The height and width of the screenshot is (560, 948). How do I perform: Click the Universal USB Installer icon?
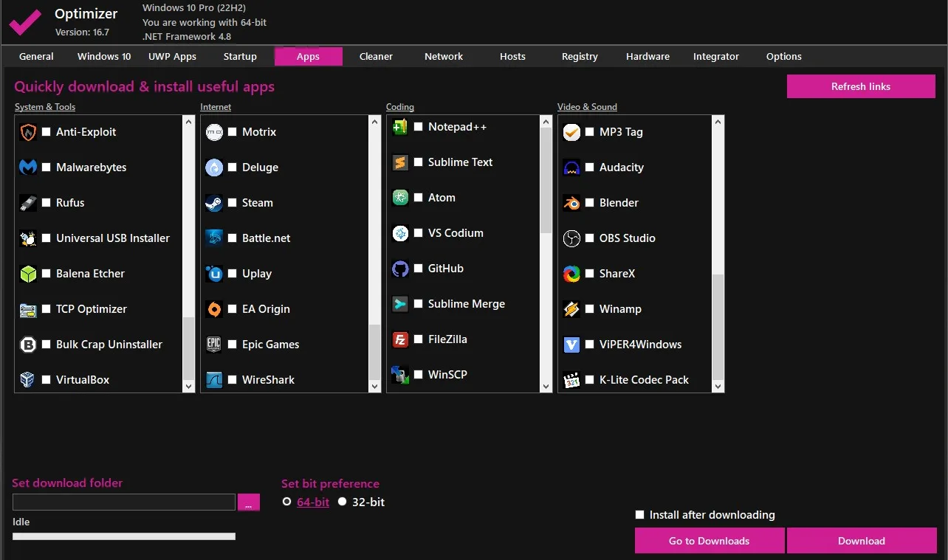[28, 238]
